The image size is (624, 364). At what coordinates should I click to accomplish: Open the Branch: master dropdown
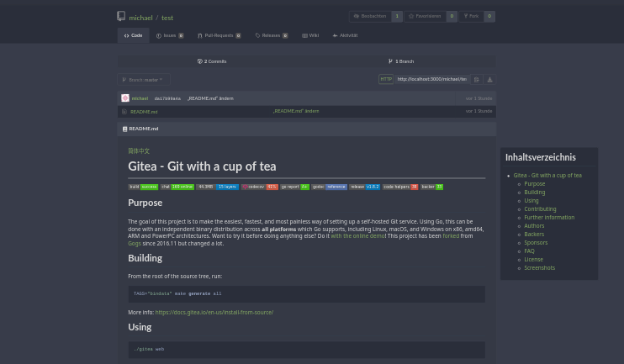click(x=143, y=79)
